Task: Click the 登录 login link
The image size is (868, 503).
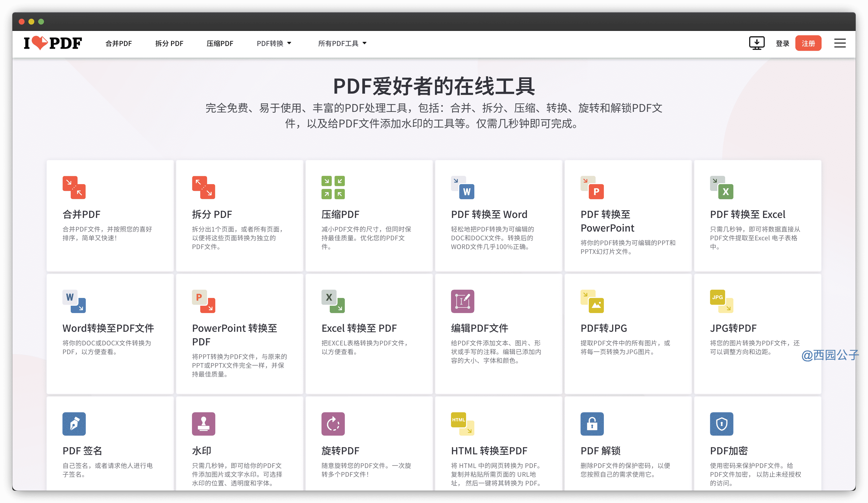Action: tap(782, 44)
